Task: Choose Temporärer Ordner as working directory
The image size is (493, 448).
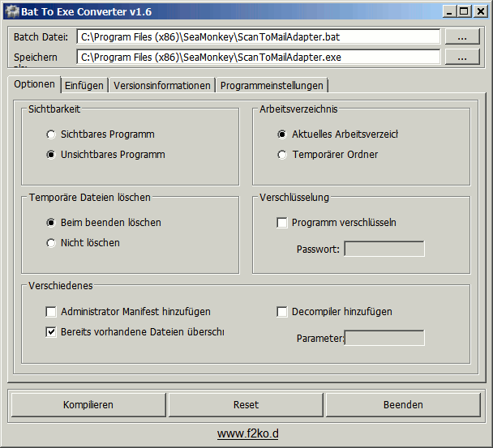Action: (282, 155)
